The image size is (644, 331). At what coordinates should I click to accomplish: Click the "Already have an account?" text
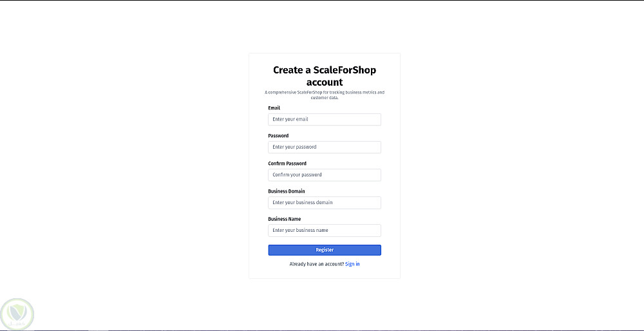click(316, 264)
